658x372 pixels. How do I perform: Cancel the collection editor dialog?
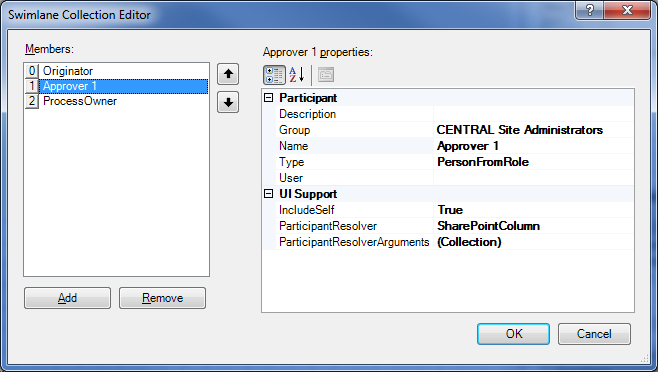[594, 334]
